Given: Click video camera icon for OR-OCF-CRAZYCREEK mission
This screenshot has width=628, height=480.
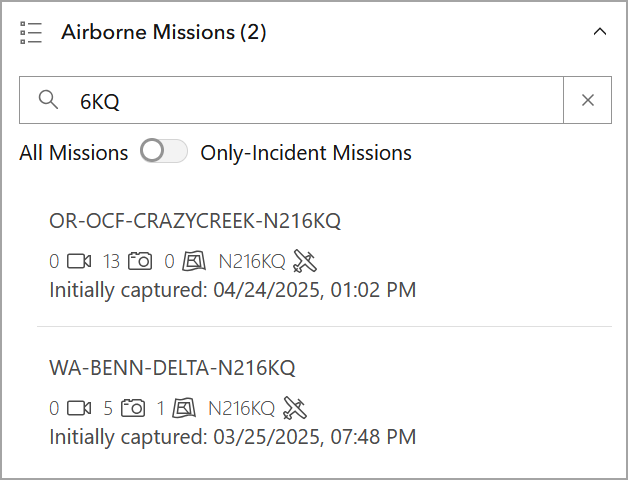Looking at the screenshot, I should point(79,262).
